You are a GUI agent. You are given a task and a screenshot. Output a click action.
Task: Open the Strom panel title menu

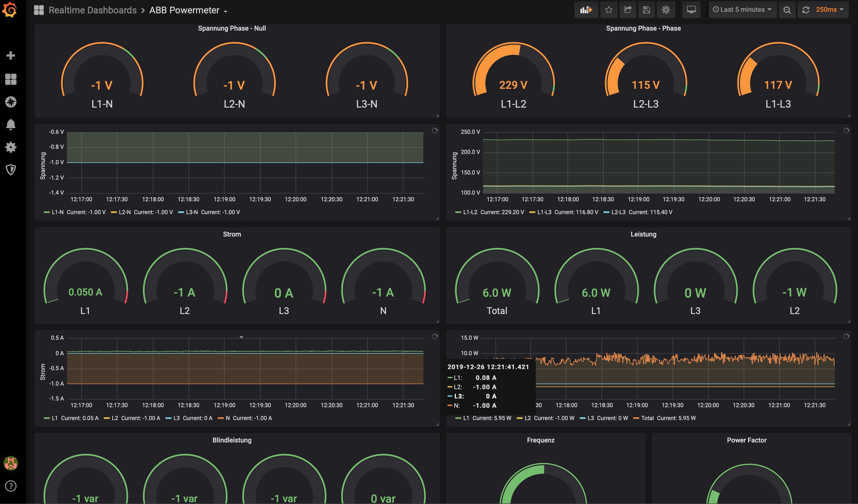point(232,234)
